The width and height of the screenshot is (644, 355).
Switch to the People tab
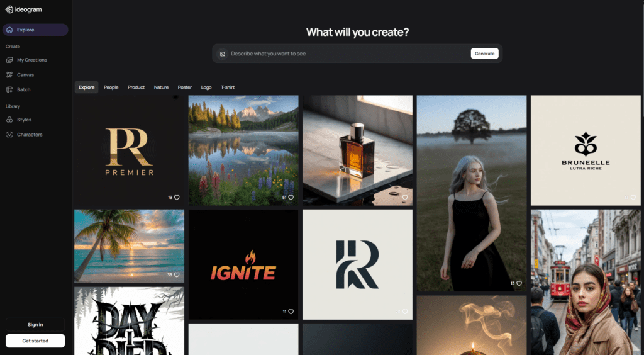click(x=111, y=87)
